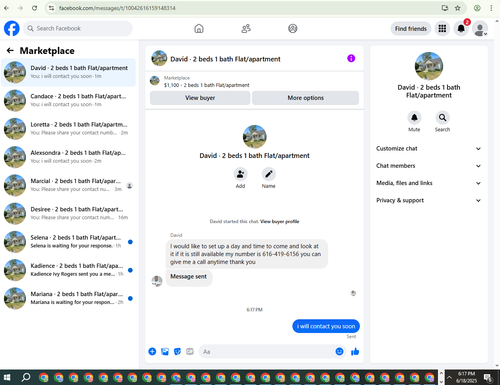This screenshot has width=500, height=385.
Task: Click David's message with phone number
Action: tap(246, 254)
